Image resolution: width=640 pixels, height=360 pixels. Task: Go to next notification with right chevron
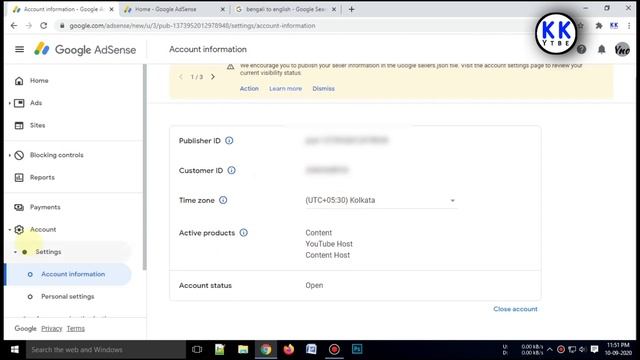tap(213, 77)
